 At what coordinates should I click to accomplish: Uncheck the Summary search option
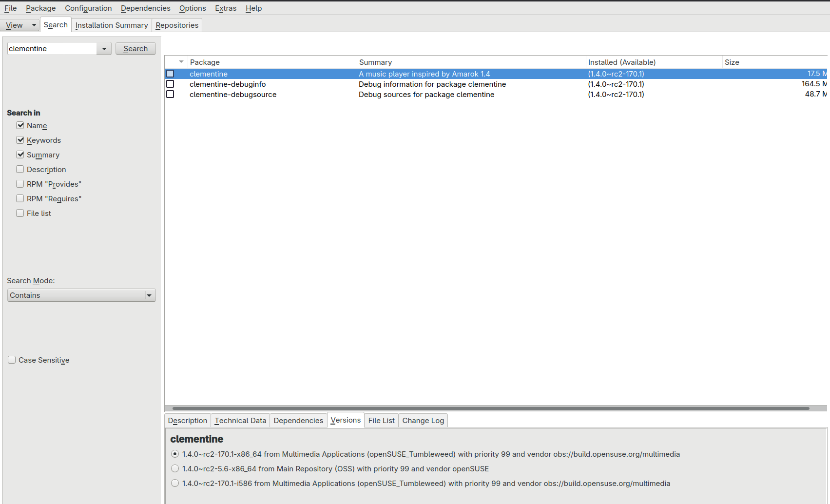(x=20, y=155)
